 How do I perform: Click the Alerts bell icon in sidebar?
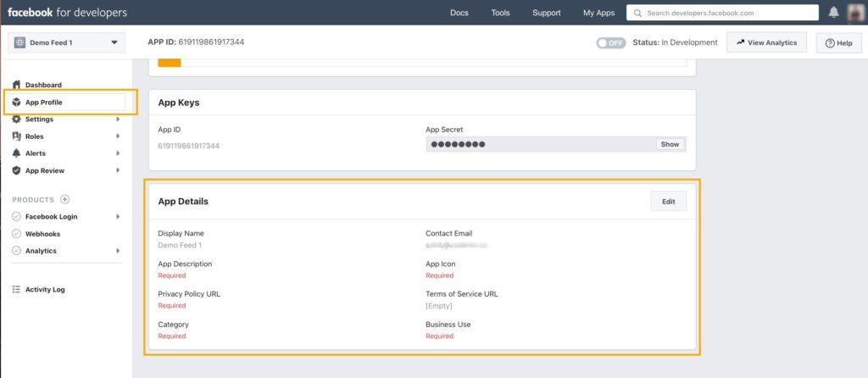coord(16,153)
